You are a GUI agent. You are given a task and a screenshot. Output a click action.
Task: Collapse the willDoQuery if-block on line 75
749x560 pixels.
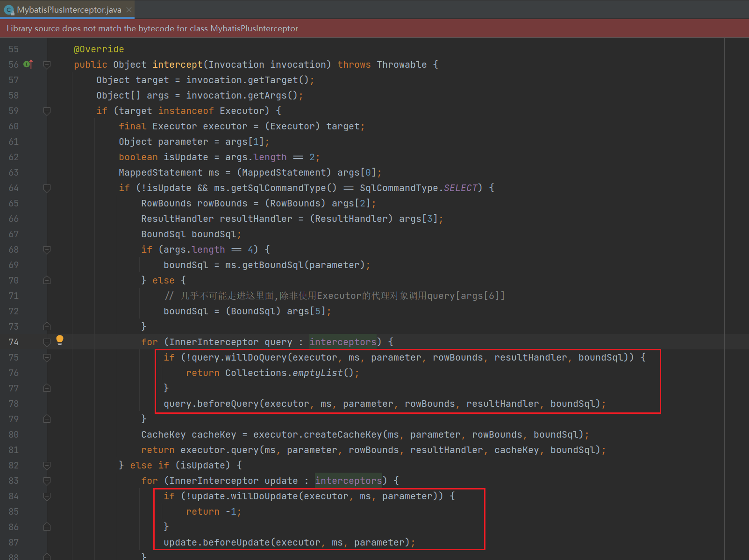47,358
